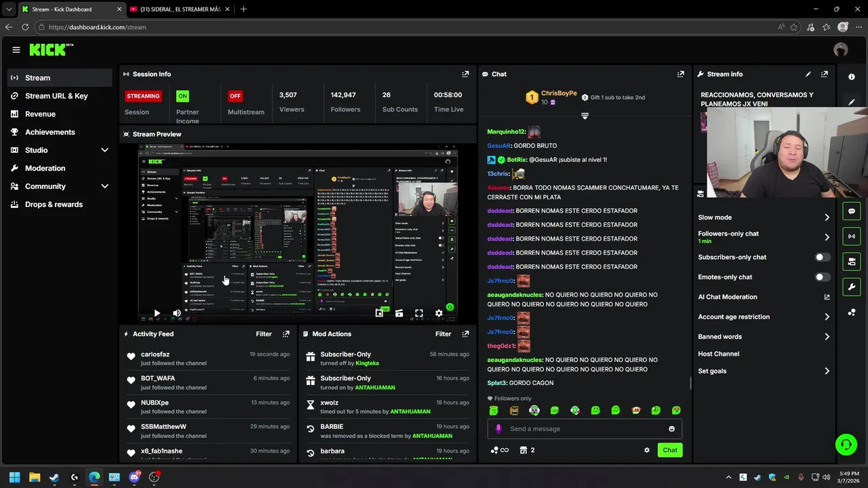Image resolution: width=868 pixels, height=488 pixels.
Task: Toggle Subscribers-only chat switch
Action: 822,258
